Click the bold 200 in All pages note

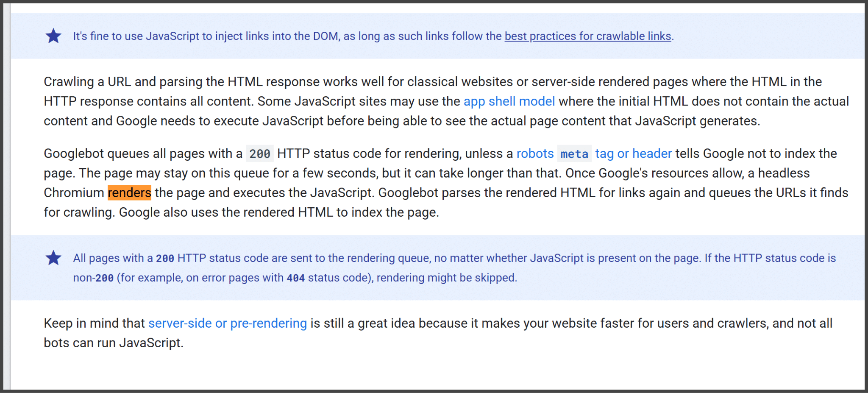click(x=165, y=259)
